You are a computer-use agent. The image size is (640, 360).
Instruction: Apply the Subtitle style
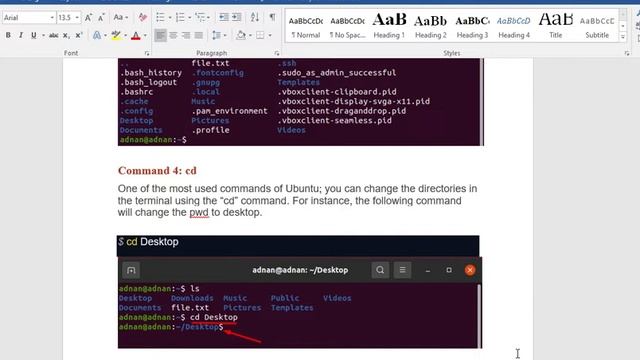click(597, 27)
